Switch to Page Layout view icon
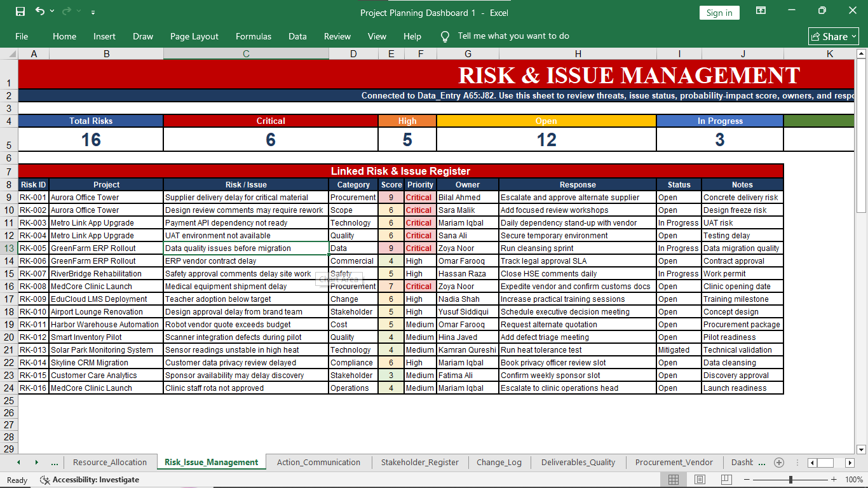 click(x=700, y=480)
